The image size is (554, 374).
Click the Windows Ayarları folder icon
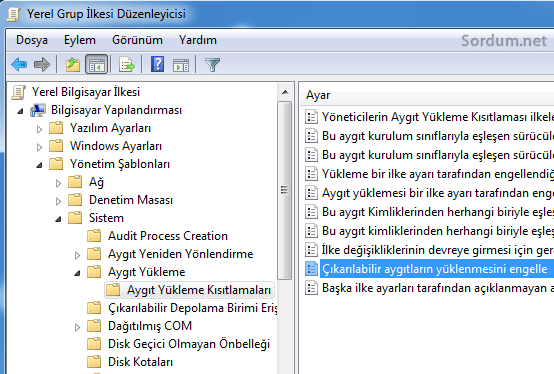tap(56, 146)
